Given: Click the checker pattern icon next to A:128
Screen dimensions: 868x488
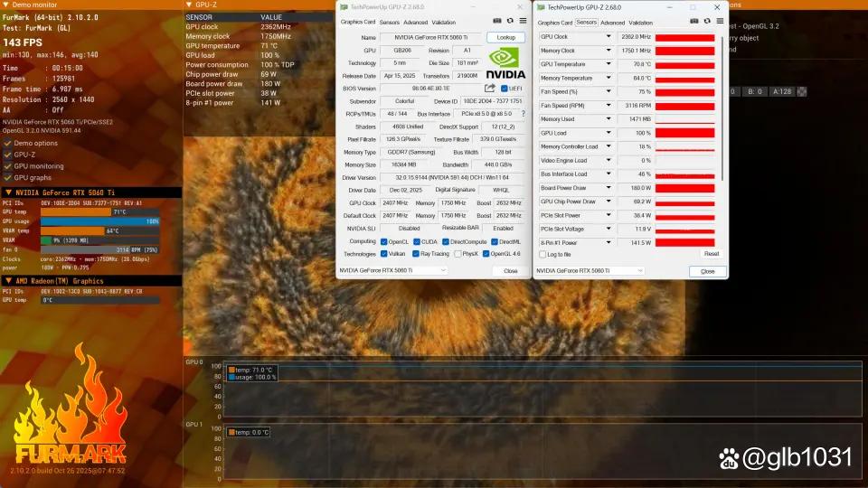Looking at the screenshot, I should 802,91.
